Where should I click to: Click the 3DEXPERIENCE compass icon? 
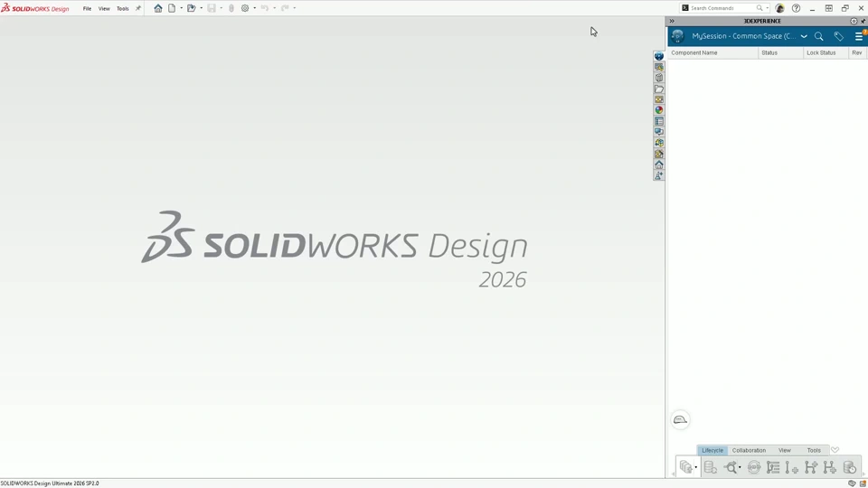677,36
